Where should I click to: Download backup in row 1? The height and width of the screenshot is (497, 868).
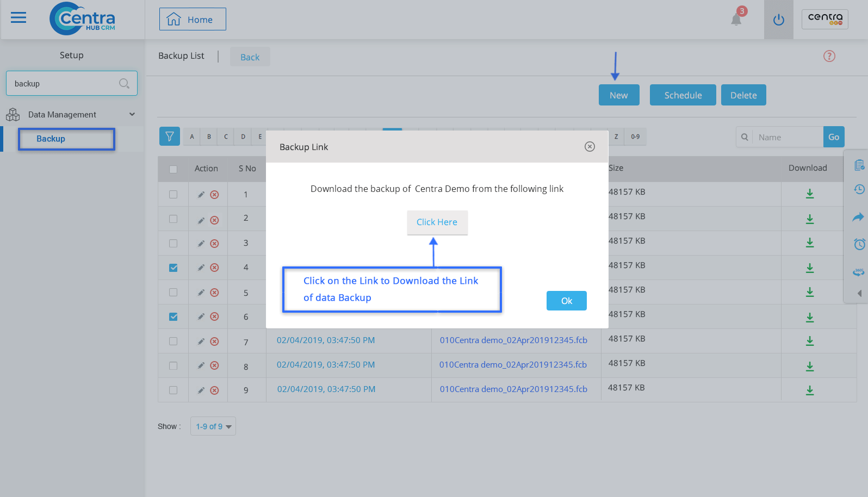[x=810, y=194]
